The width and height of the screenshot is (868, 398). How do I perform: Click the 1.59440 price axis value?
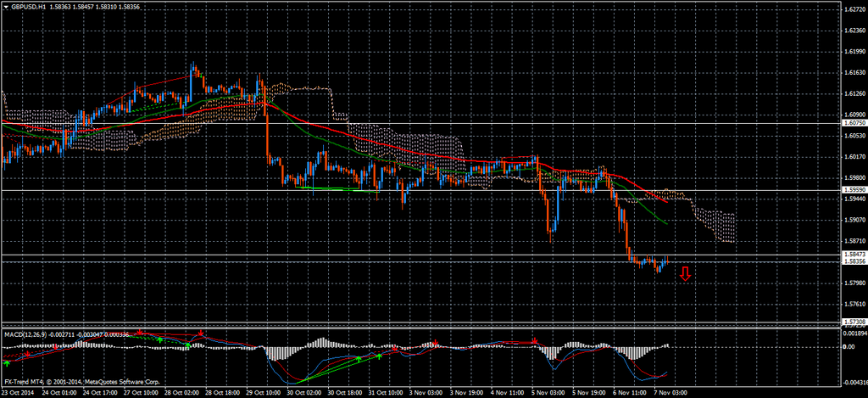coord(854,199)
